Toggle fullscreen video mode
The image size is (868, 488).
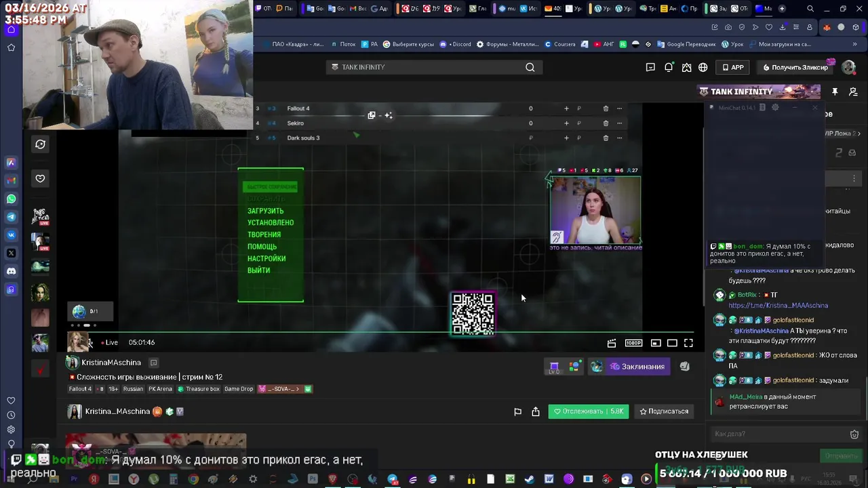(688, 343)
